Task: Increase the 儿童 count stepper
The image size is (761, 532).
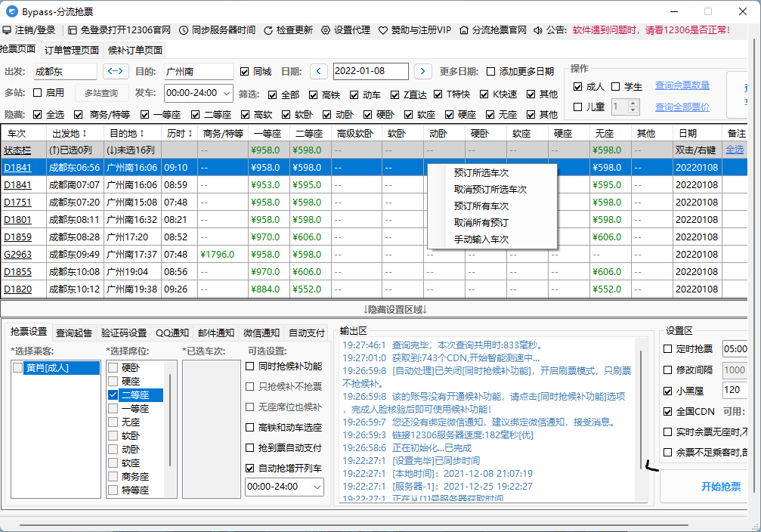Action: click(633, 104)
